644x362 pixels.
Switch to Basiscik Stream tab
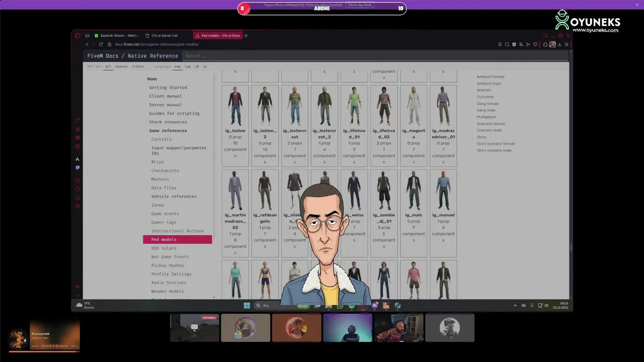(x=116, y=36)
